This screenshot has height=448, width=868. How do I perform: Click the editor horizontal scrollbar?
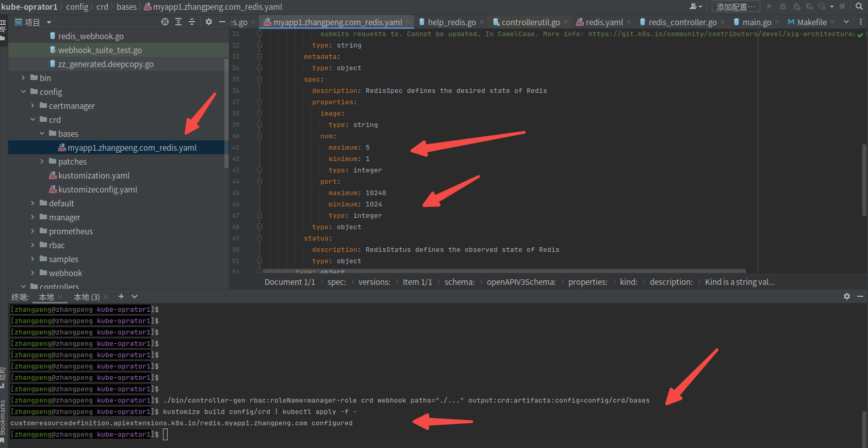[x=504, y=270]
